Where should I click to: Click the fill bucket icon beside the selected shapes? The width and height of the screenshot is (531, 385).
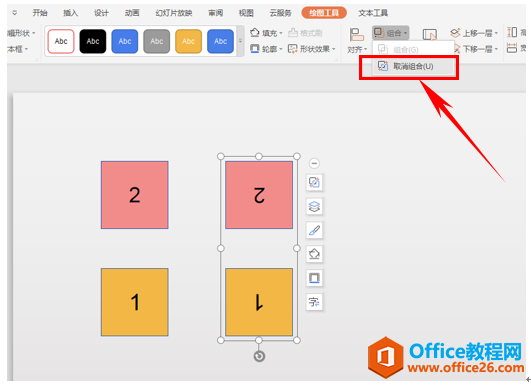click(314, 254)
